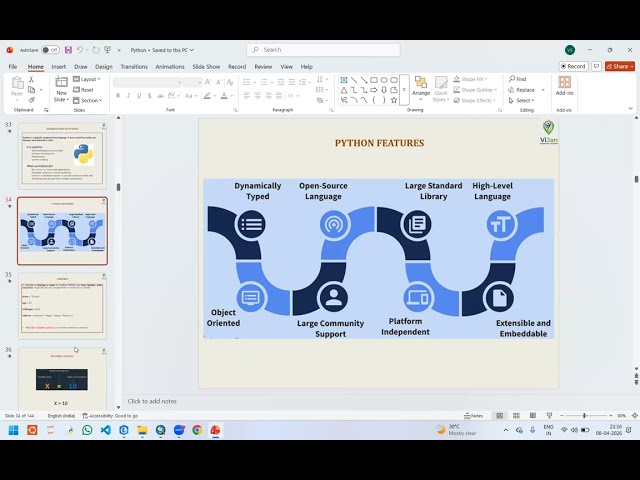Screen dimensions: 640x480
Task: Switch to the Insert tab
Action: point(59,67)
